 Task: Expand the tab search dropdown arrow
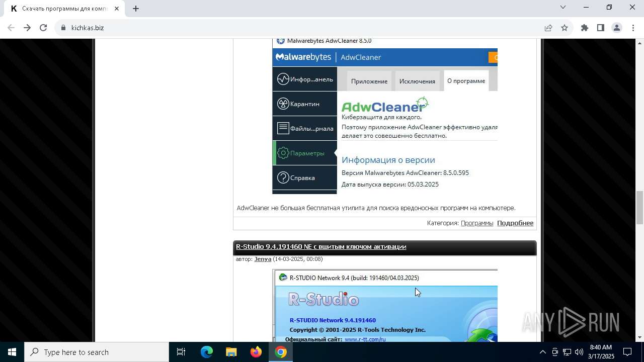pyautogui.click(x=563, y=7)
